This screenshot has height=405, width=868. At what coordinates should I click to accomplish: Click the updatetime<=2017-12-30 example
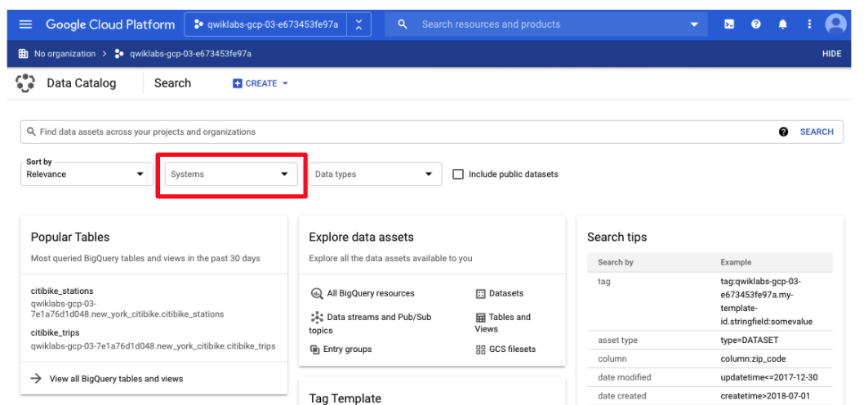pyautogui.click(x=769, y=377)
